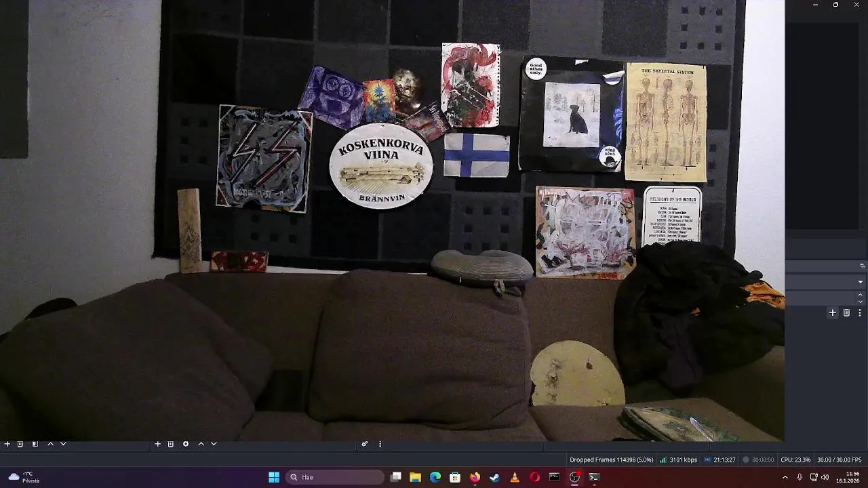Click the 00:00:00 recording time indicator

click(x=758, y=460)
